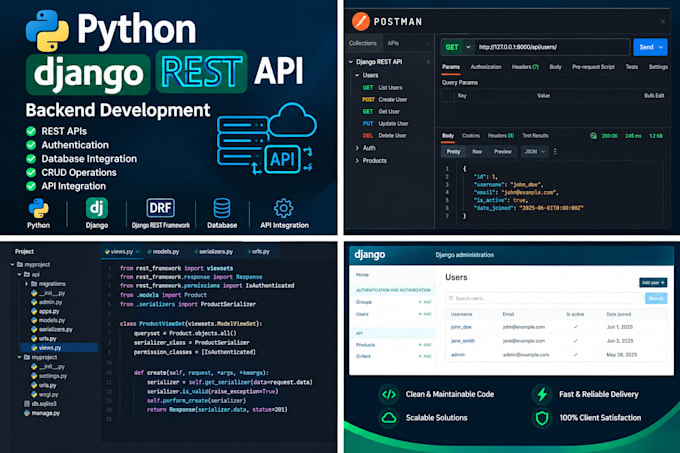The height and width of the screenshot is (453, 680).
Task: Click the Database cylinder icon
Action: point(222,208)
